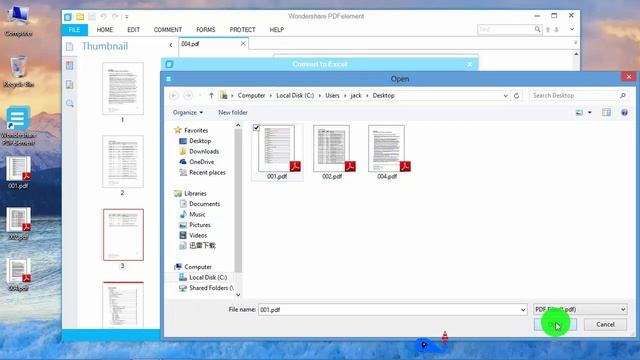Open the HELP ribbon tab
The image size is (640, 360).
(277, 30)
